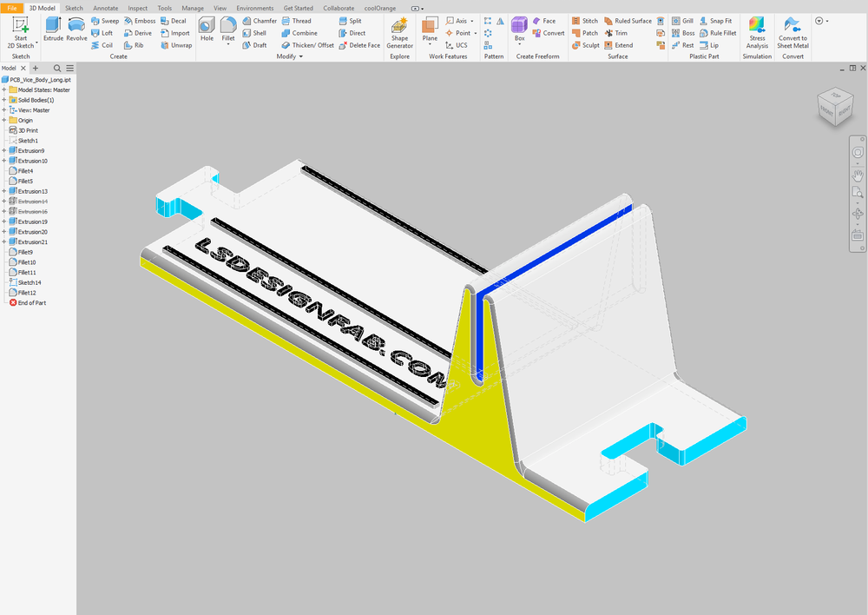Create a work Plane
868x615 pixels.
(430, 30)
